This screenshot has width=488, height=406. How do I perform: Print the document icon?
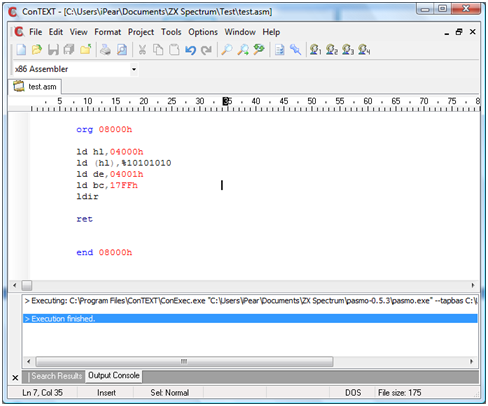pyautogui.click(x=105, y=50)
